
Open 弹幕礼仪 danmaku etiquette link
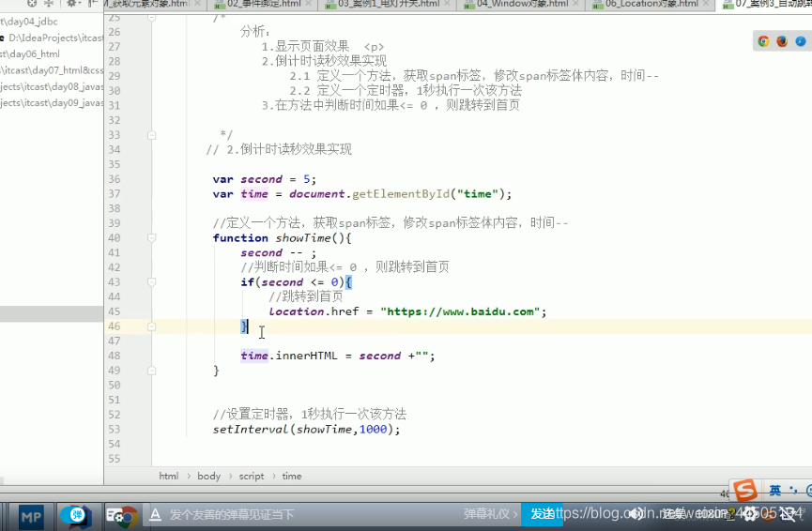coord(490,514)
